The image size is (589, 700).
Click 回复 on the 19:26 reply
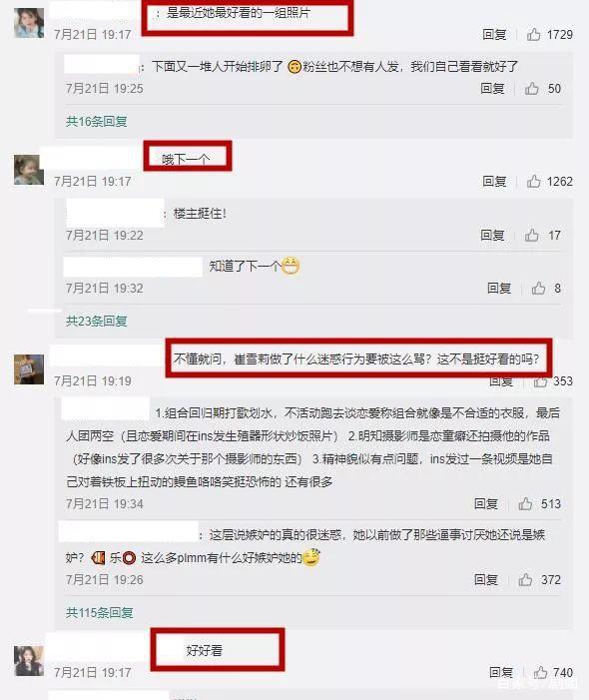(x=486, y=580)
